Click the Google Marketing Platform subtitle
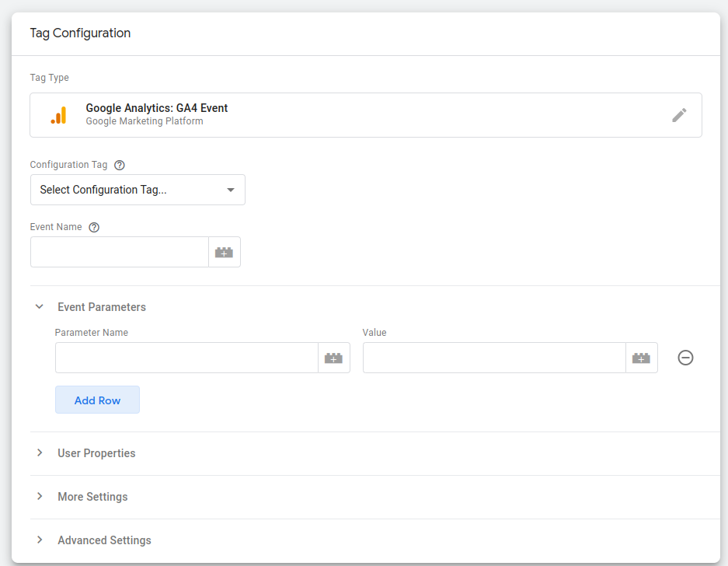728x566 pixels. [x=145, y=121]
